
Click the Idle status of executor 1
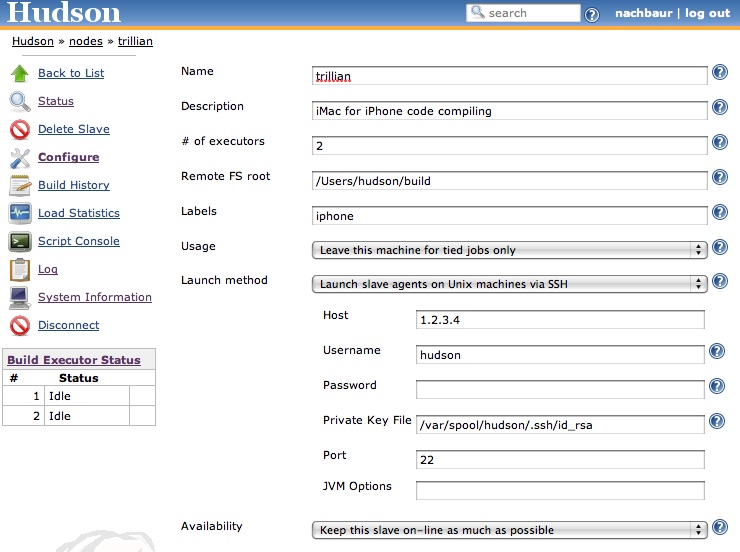tap(60, 396)
